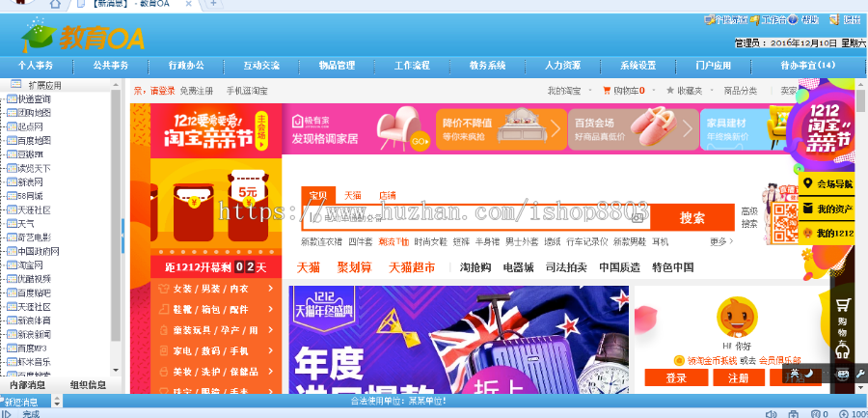The height and width of the screenshot is (418, 868).
Task: Click the 帮助 question mark icon
Action: [x=793, y=19]
